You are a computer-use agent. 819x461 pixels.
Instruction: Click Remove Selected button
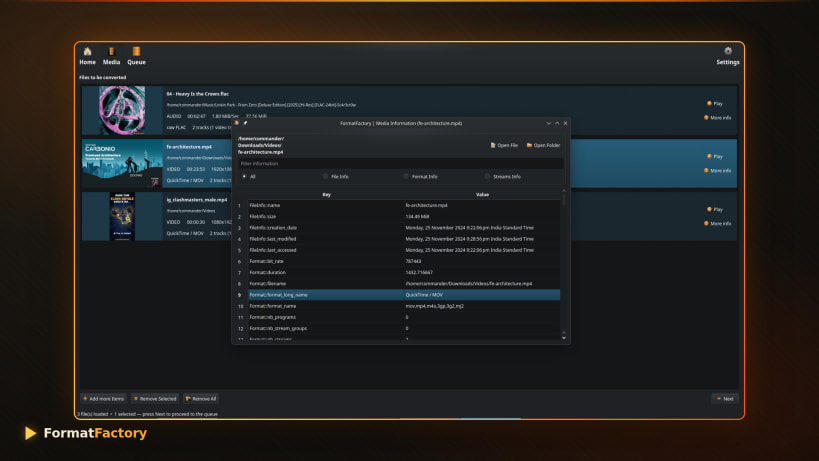point(155,398)
